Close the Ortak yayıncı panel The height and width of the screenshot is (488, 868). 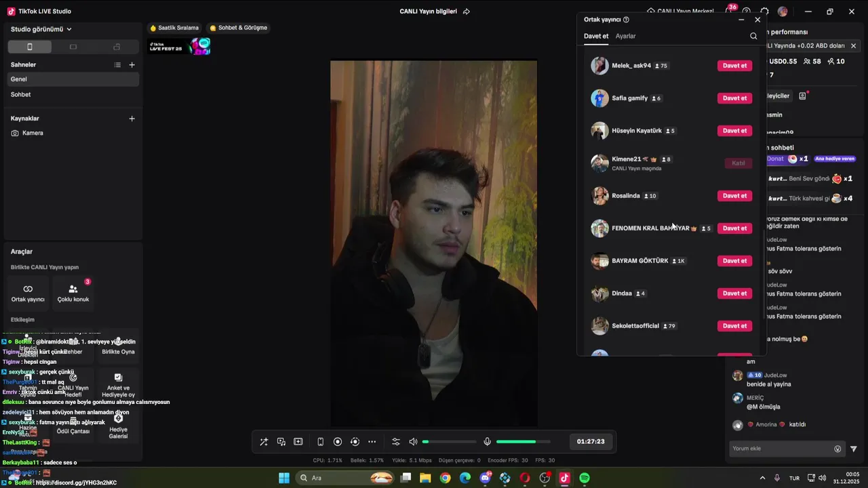[x=757, y=20]
